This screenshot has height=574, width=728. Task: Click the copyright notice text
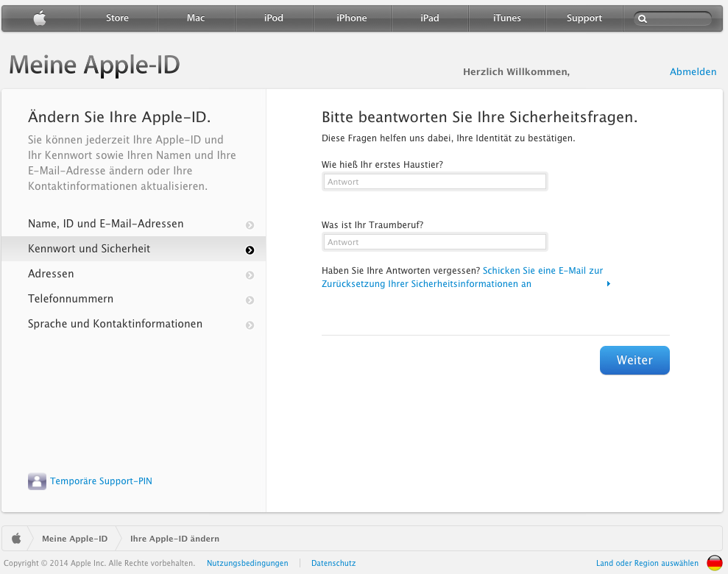click(99, 563)
